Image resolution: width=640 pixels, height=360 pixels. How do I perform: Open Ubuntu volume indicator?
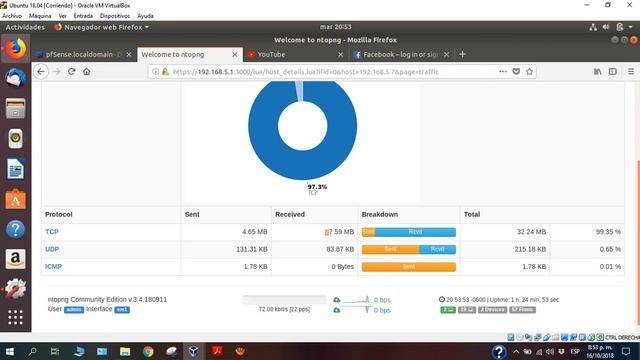click(x=606, y=27)
